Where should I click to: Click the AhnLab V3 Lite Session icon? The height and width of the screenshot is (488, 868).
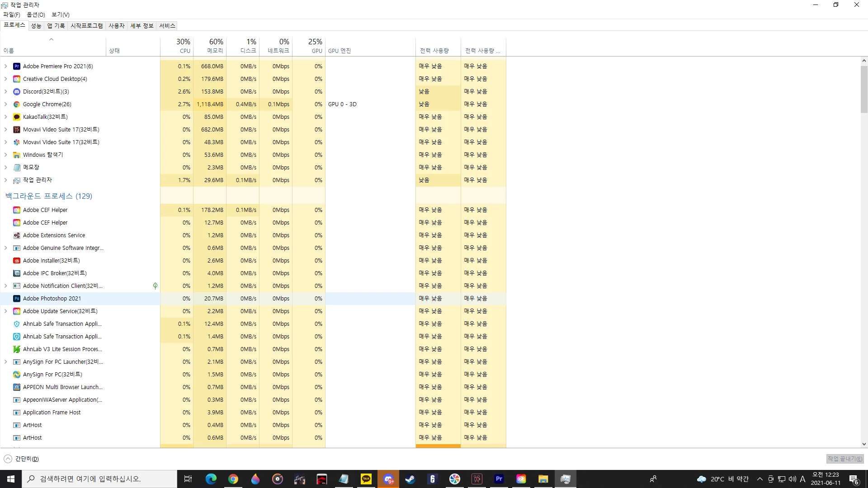tap(17, 349)
